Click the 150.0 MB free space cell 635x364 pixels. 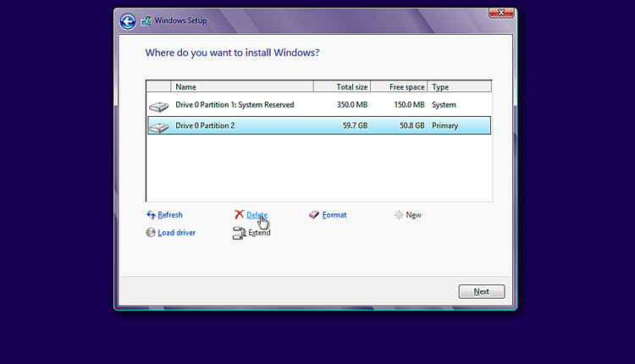pos(409,105)
